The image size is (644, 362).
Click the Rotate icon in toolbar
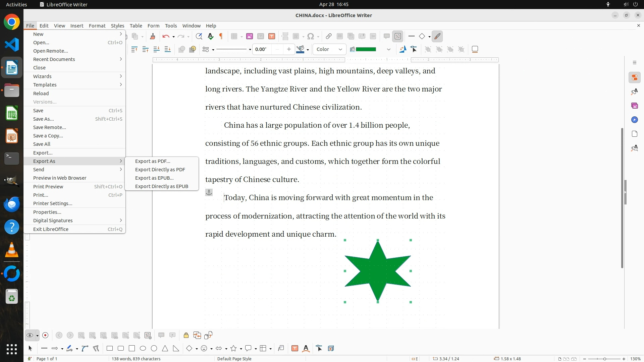point(402,49)
